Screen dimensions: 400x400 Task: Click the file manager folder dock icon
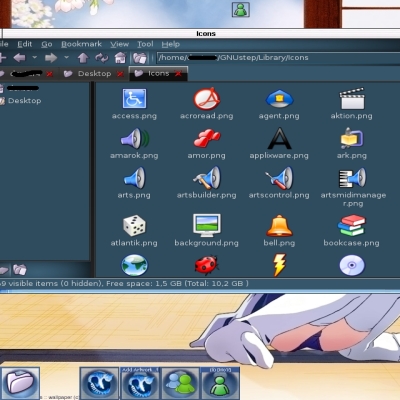[20, 383]
